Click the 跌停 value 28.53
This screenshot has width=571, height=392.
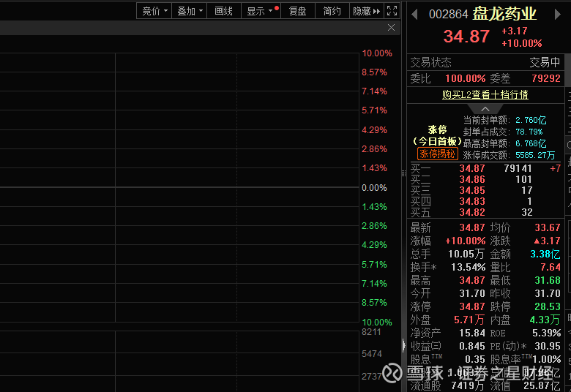(548, 306)
